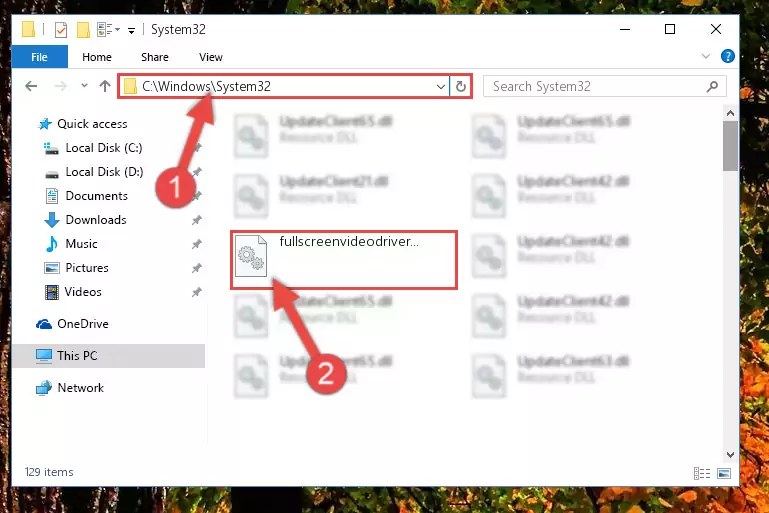Open the File menu
769x513 pixels.
pos(39,57)
